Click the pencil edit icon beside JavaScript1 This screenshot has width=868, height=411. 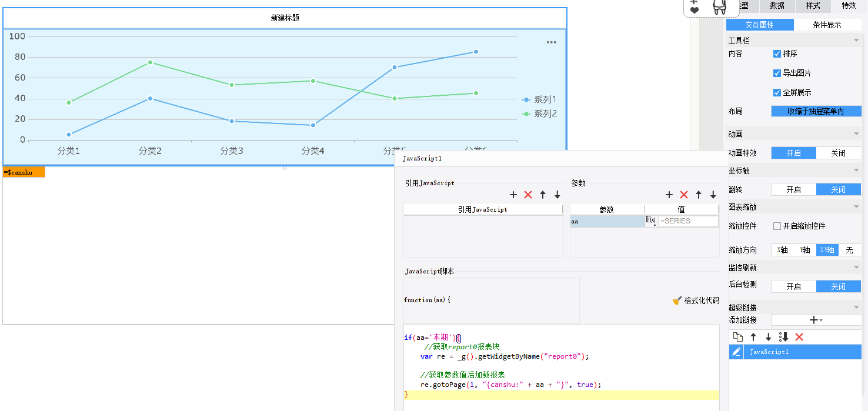(736, 352)
